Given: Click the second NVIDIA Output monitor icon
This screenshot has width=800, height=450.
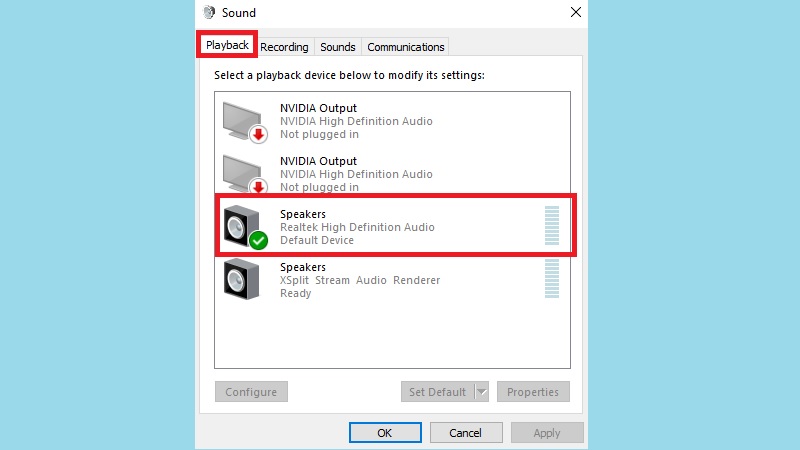Looking at the screenshot, I should click(x=244, y=174).
